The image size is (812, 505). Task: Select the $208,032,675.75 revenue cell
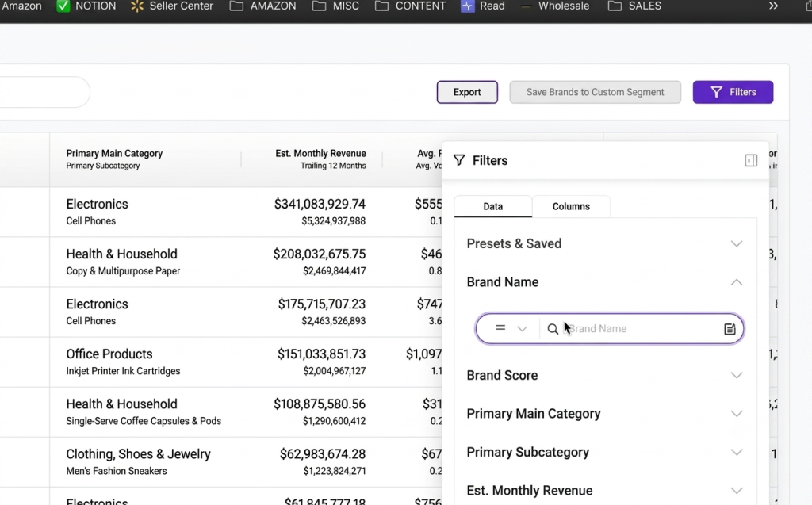(x=320, y=254)
